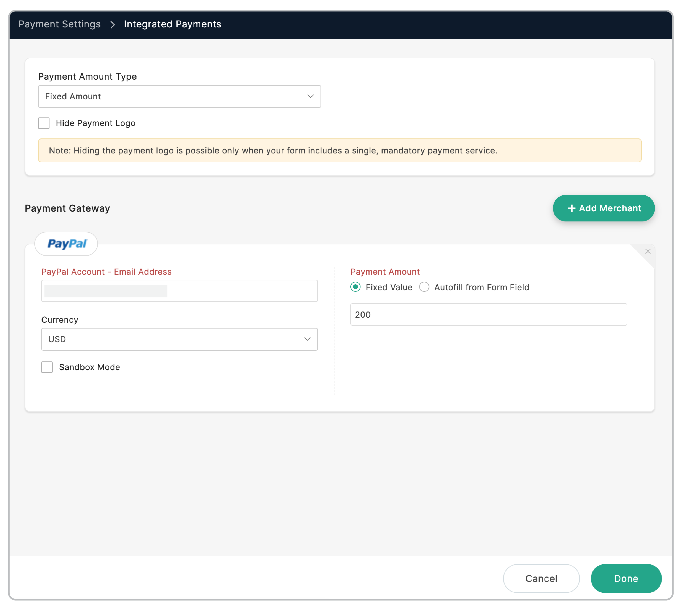Open the Payment Amount Type dropdown
The image size is (683, 616).
pyautogui.click(x=180, y=96)
